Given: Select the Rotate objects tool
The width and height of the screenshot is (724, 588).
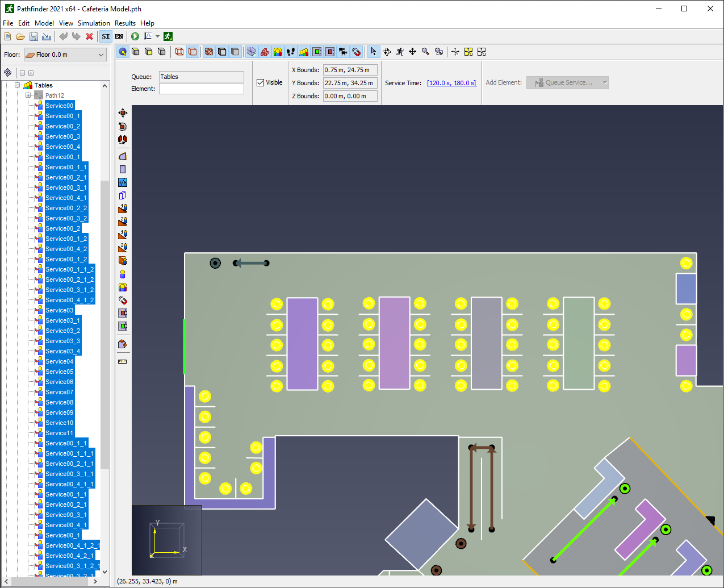Looking at the screenshot, I should click(x=123, y=126).
